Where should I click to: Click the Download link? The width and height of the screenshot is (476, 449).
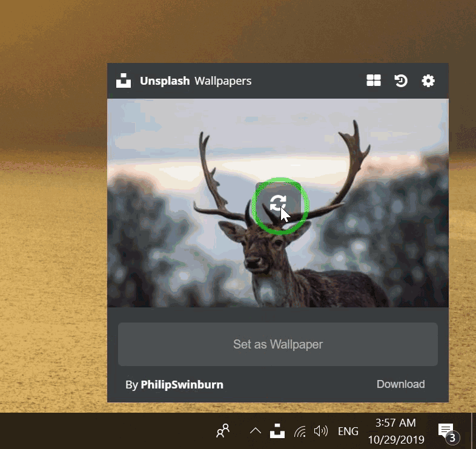tap(400, 384)
